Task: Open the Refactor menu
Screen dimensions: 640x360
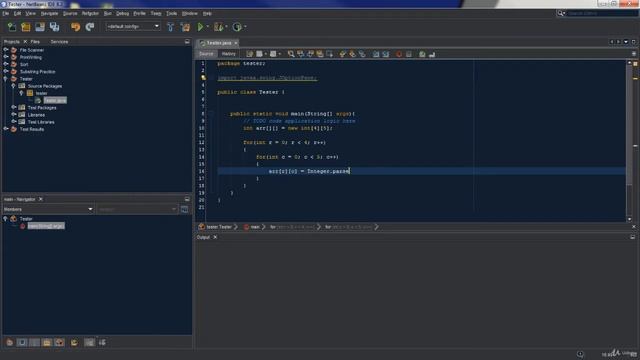Action: [x=90, y=13]
